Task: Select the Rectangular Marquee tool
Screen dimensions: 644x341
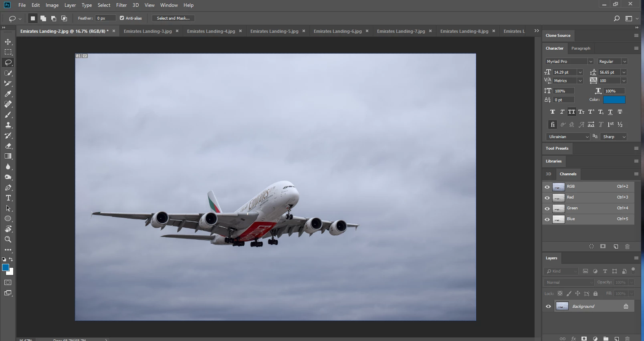Action: point(8,52)
